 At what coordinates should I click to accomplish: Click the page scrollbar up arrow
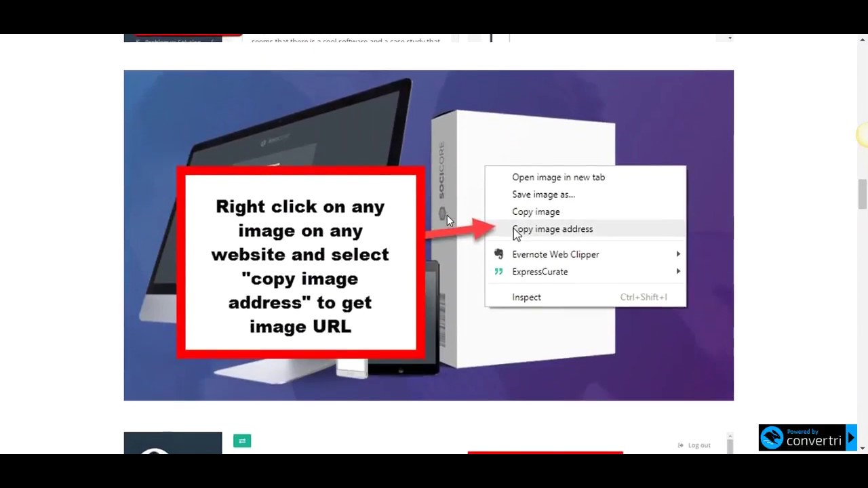click(862, 40)
